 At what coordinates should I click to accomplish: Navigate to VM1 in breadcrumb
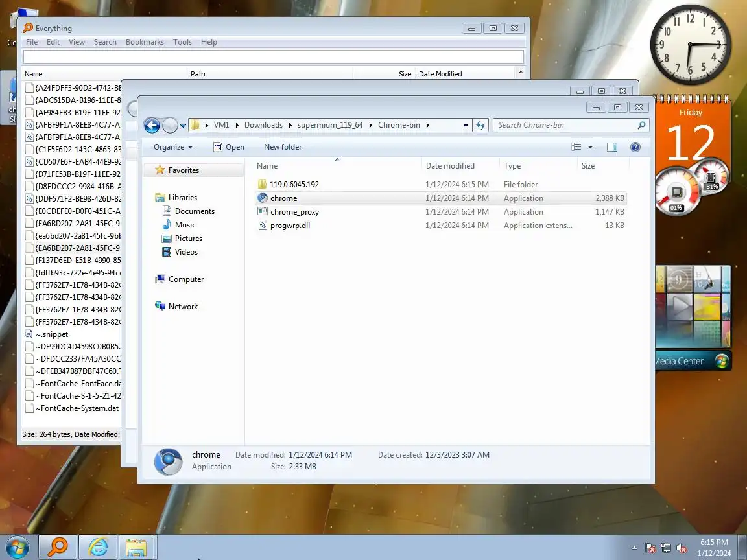click(x=221, y=125)
